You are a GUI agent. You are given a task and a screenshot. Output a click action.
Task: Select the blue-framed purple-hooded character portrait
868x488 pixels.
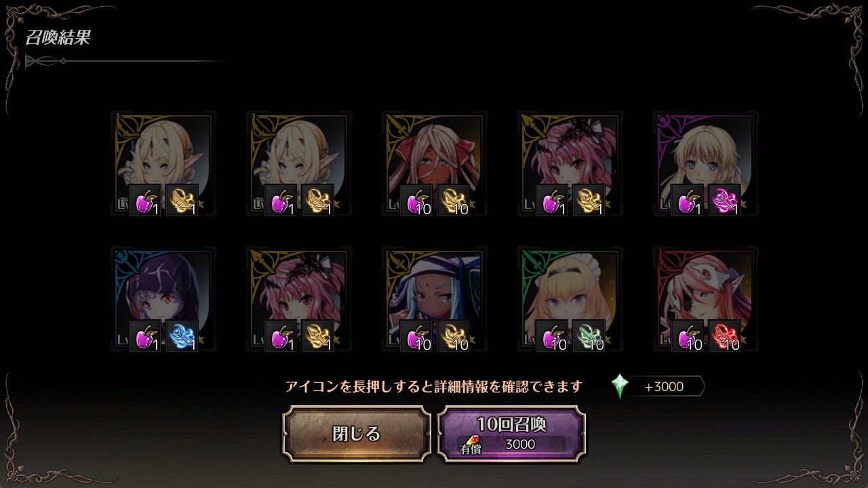coord(163,299)
